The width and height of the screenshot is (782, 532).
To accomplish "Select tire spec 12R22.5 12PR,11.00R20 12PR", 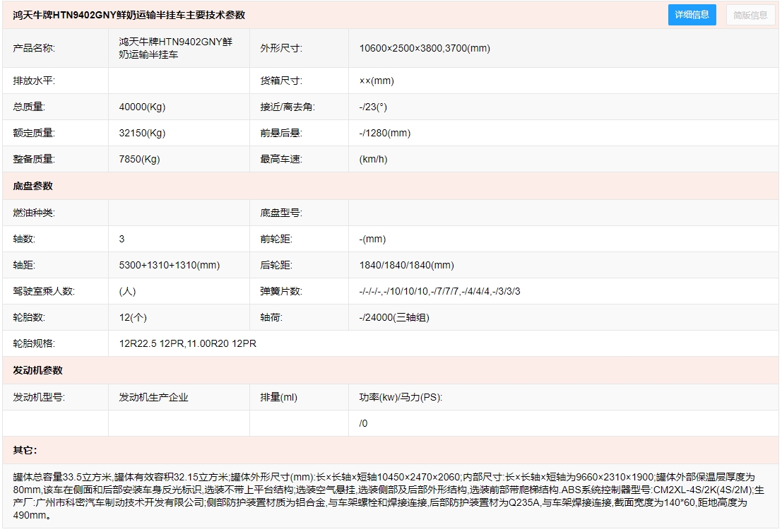I will (187, 343).
